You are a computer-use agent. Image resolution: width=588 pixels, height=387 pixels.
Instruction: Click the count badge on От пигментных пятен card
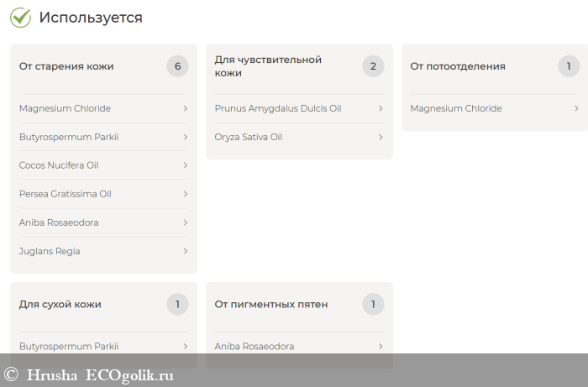pos(373,304)
